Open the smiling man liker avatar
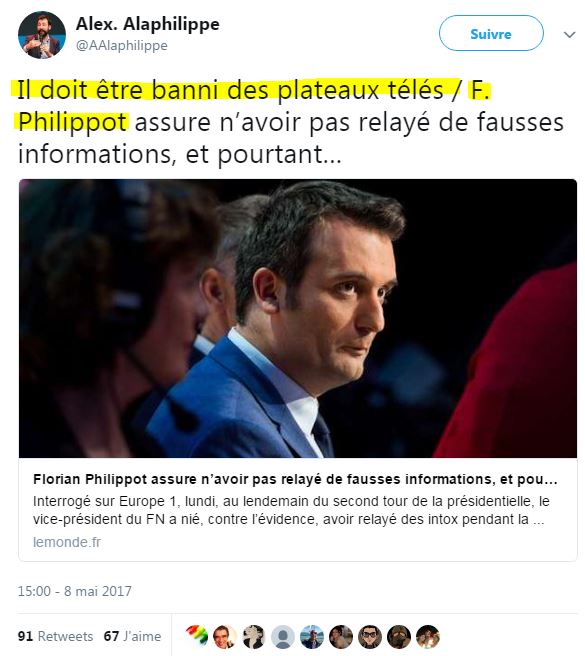Image resolution: width=585 pixels, height=656 pixels. pos(225,636)
